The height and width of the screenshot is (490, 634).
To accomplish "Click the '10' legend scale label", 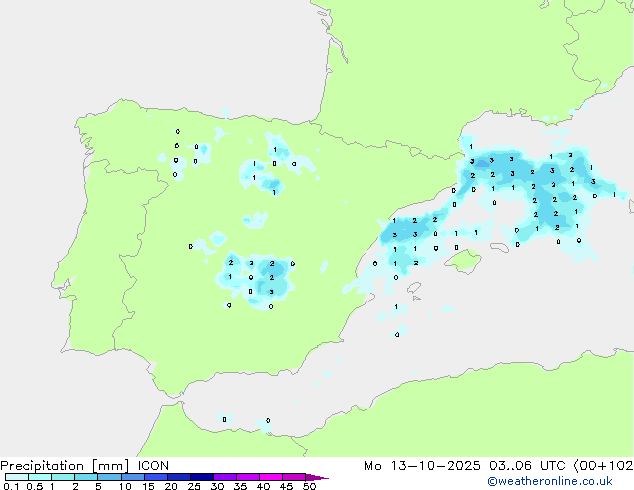I will pos(125,486).
